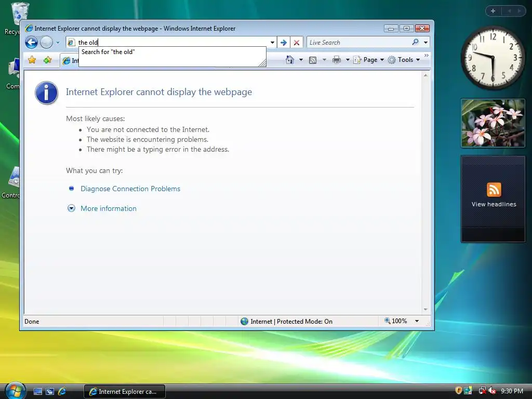Click the page scrollbar up arrow
The width and height of the screenshot is (532, 399).
click(x=425, y=75)
